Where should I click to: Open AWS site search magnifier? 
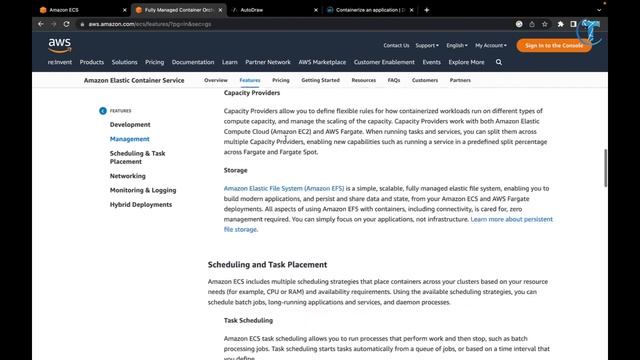(x=499, y=62)
